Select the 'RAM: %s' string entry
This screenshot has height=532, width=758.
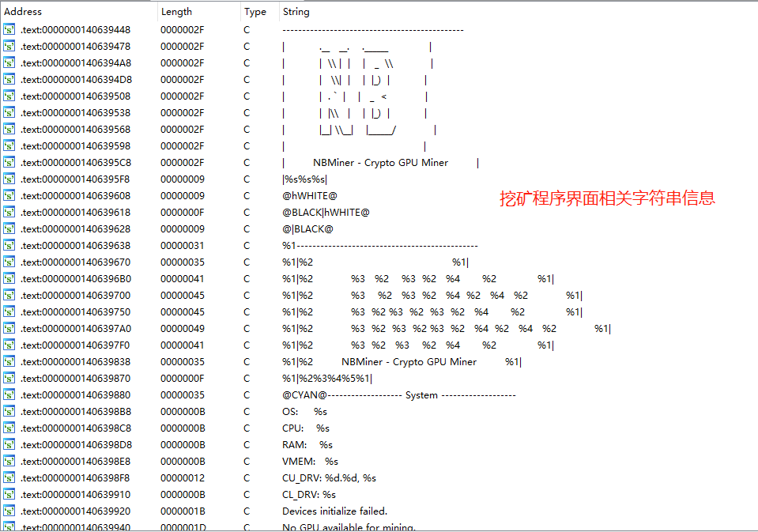coord(307,445)
